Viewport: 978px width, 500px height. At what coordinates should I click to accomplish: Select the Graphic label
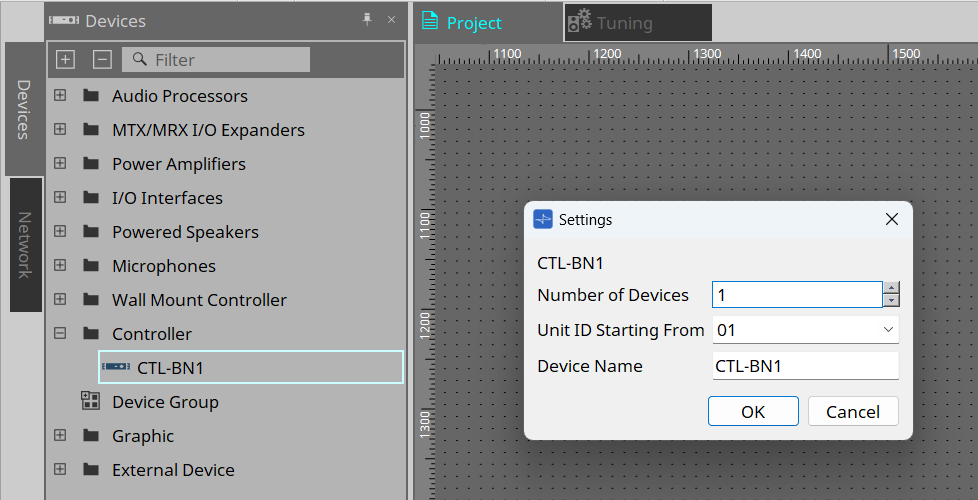tap(143, 436)
